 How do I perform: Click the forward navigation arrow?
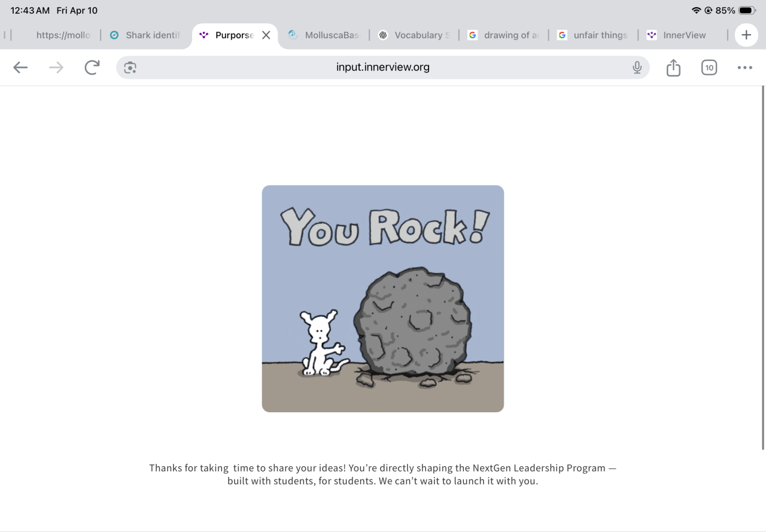(56, 68)
